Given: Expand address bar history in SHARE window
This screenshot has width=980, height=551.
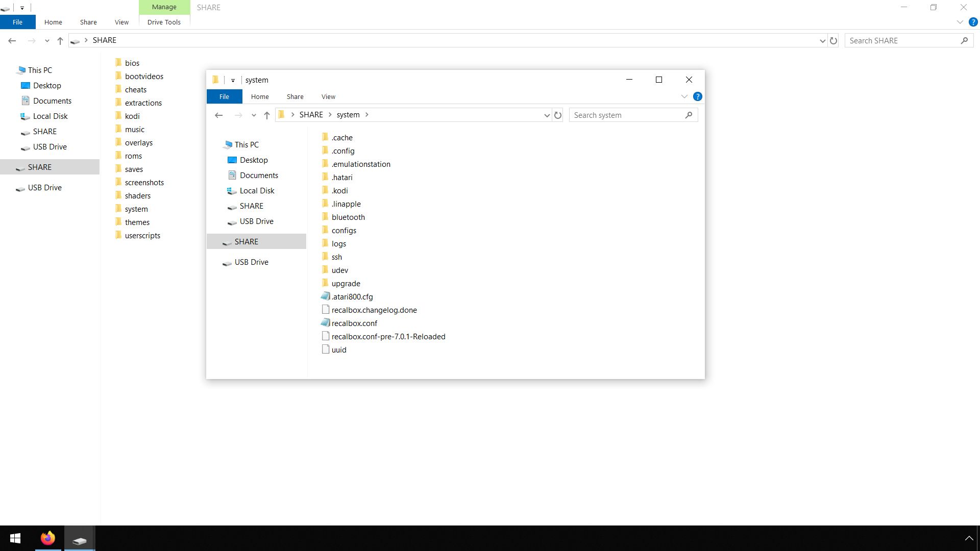Looking at the screenshot, I should coord(822,41).
